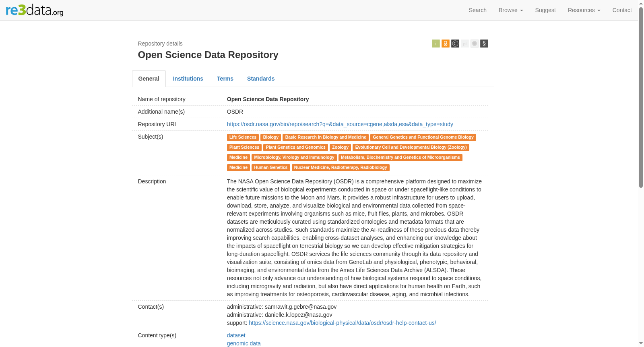Viewport: 644px width, 347px height.
Task: Click the 'genomic data' content type link
Action: (244, 343)
